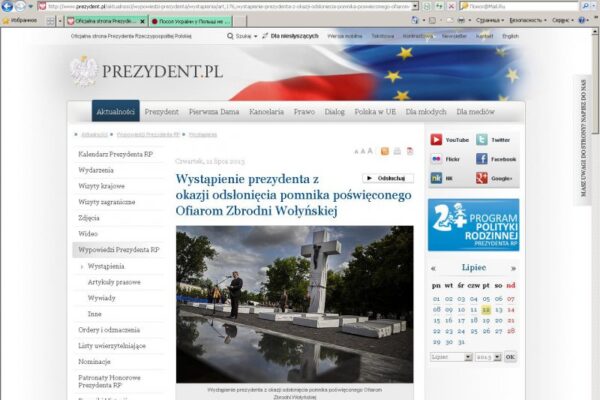Click the red stop loading X icon
The image size is (600, 400).
coord(451,6)
